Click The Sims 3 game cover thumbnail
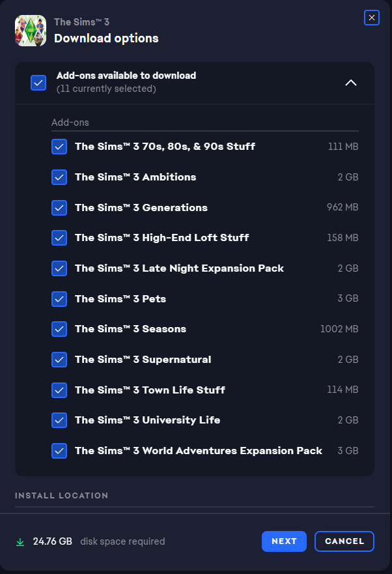Viewport: 392px width, 574px height. (x=31, y=31)
